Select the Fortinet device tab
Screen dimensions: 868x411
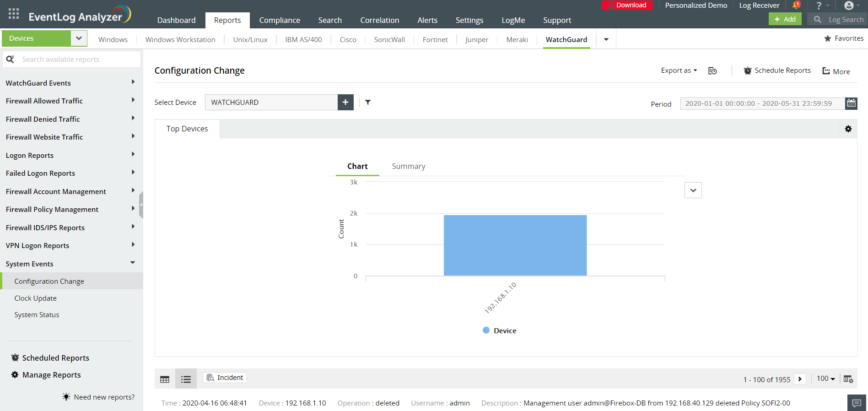click(435, 39)
